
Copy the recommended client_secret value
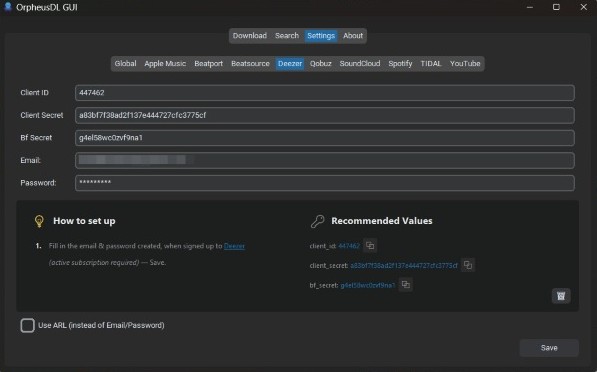click(468, 265)
